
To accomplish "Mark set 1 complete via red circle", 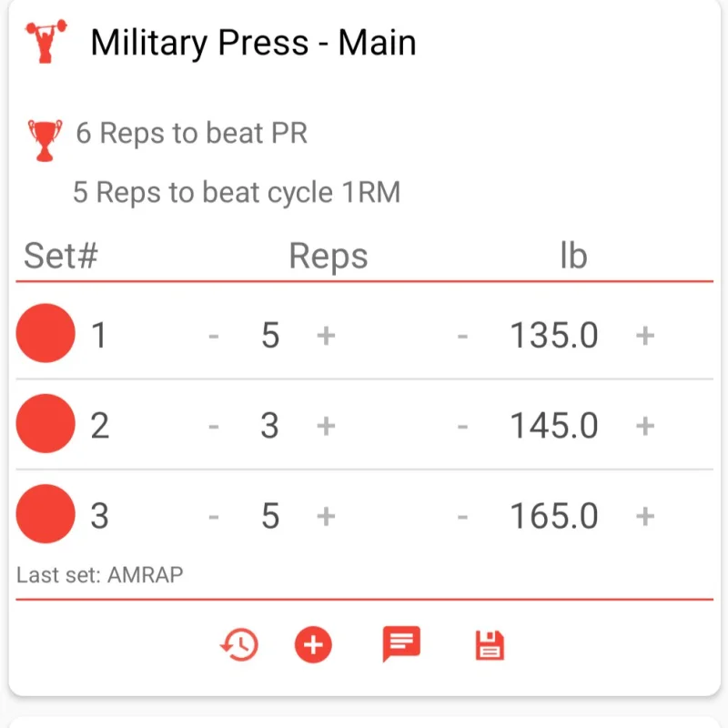I will point(45,333).
